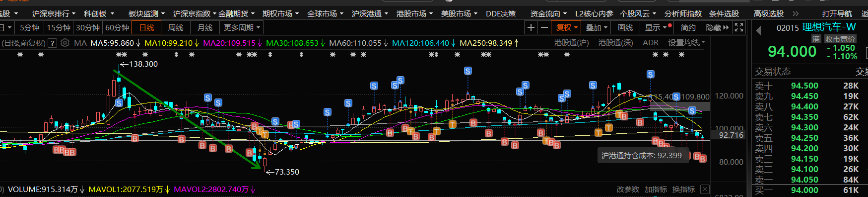Screen dimensions: 868x197
Task: Open the question mark help icon
Action: click(52, 43)
